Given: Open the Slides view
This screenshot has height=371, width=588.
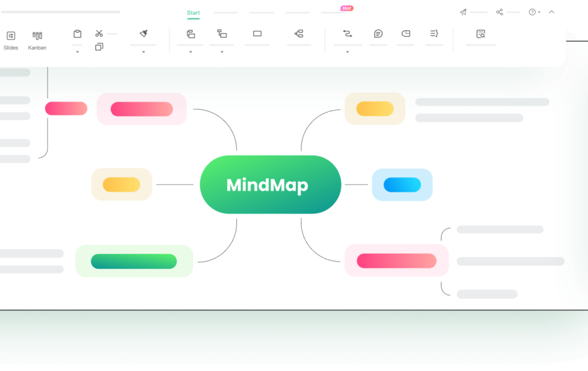Looking at the screenshot, I should pyautogui.click(x=11, y=40).
